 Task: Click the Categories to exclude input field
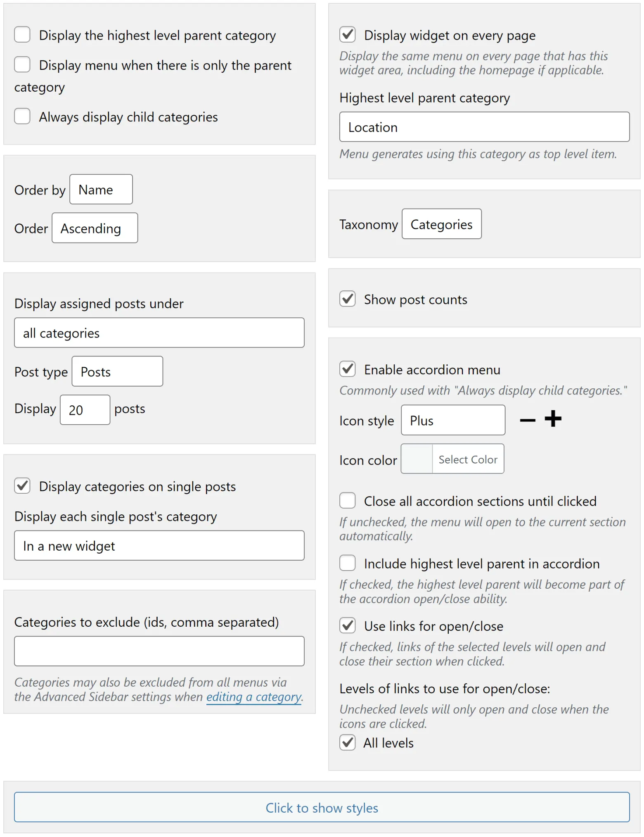pyautogui.click(x=159, y=651)
